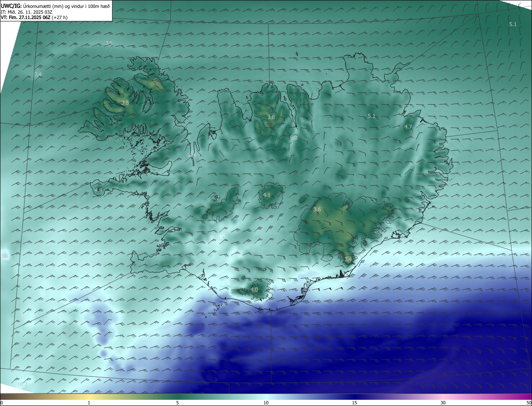Click the 10.1 value label
This screenshot has width=532, height=406.
[x=219, y=238]
